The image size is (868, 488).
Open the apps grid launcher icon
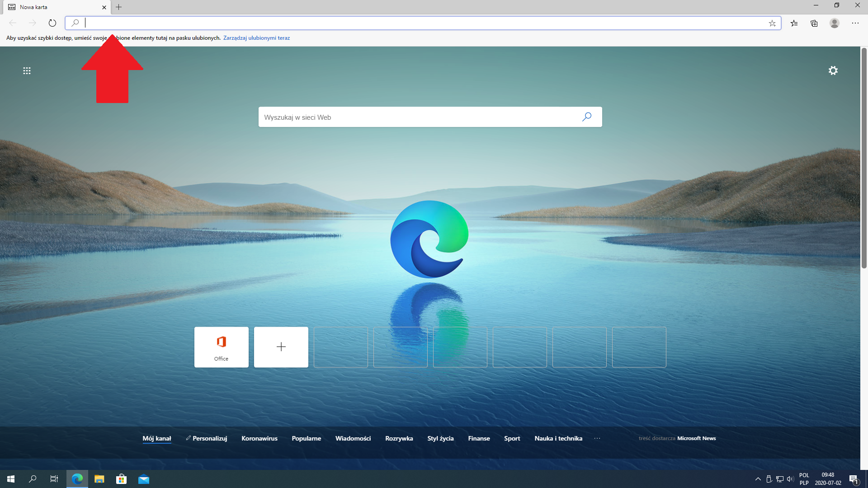[x=27, y=70]
